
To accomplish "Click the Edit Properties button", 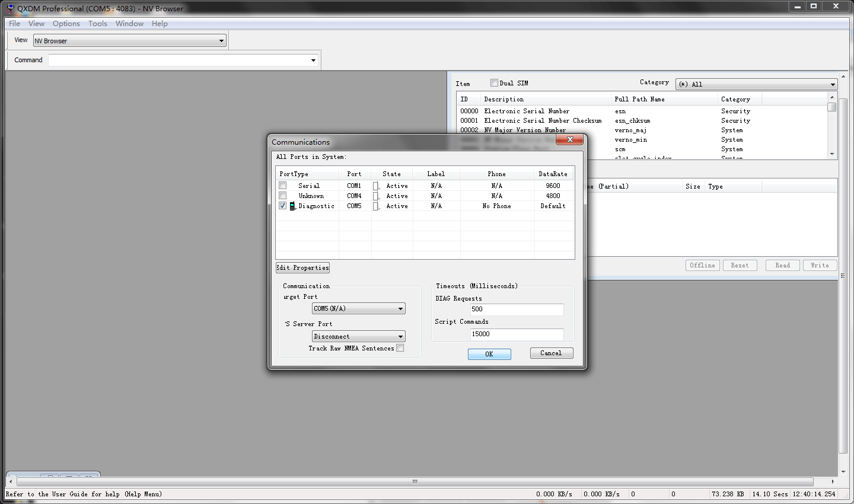I will (302, 268).
